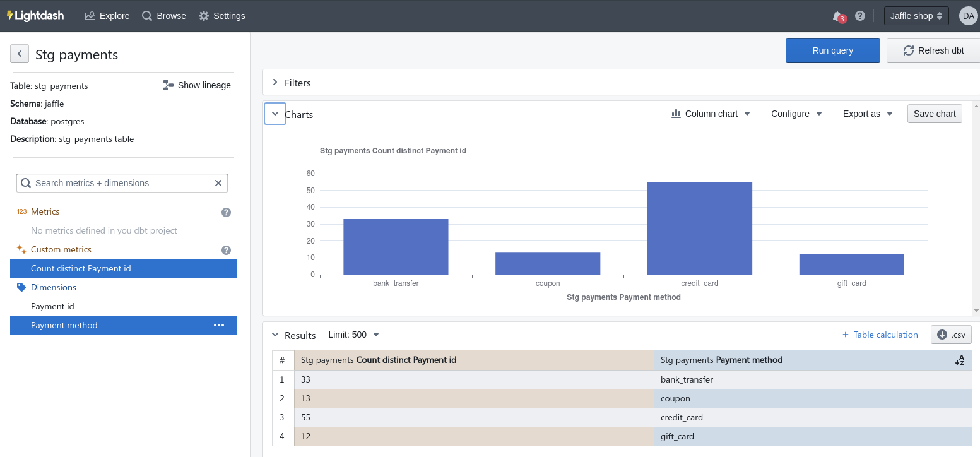Open the Limit 500 dropdown
Viewport: 980px width, 457px height.
(353, 335)
